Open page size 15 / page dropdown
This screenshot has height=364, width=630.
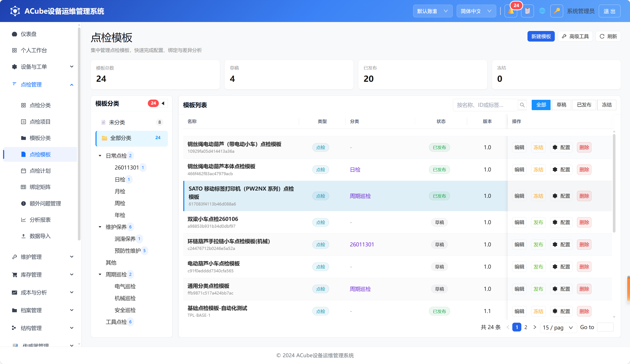558,327
